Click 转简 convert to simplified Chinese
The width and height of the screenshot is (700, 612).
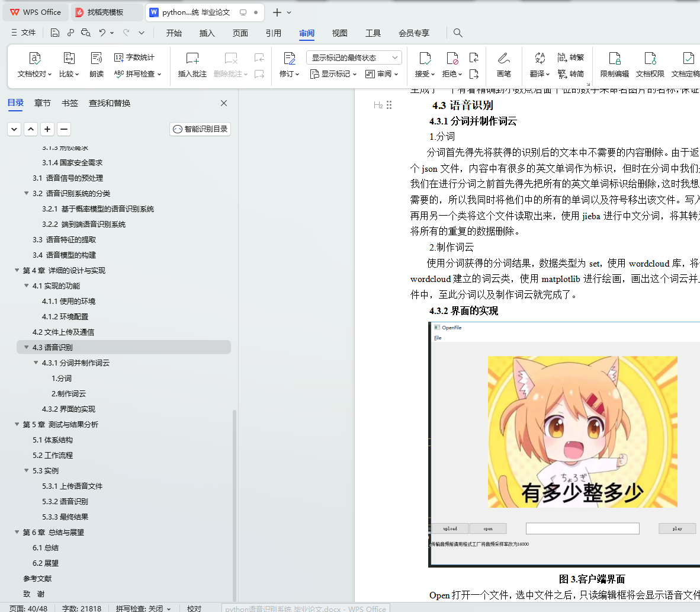pos(570,73)
